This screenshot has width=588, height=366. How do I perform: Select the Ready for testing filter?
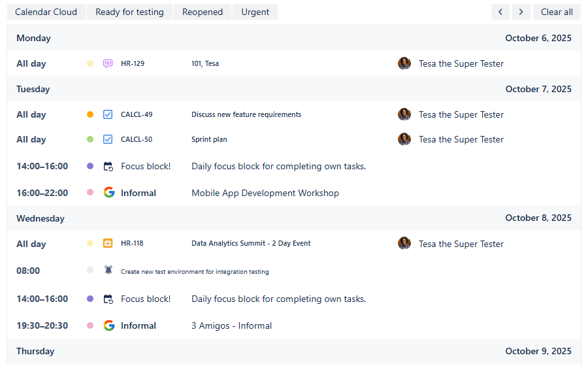pos(129,12)
